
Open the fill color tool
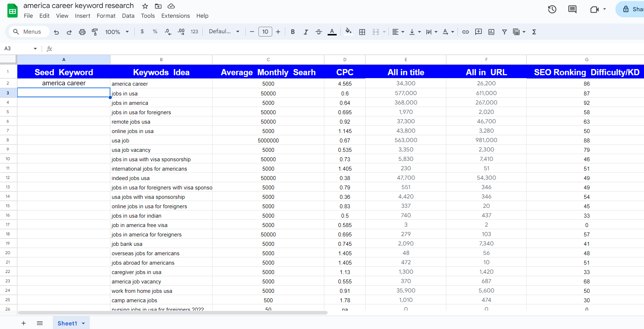click(x=348, y=32)
